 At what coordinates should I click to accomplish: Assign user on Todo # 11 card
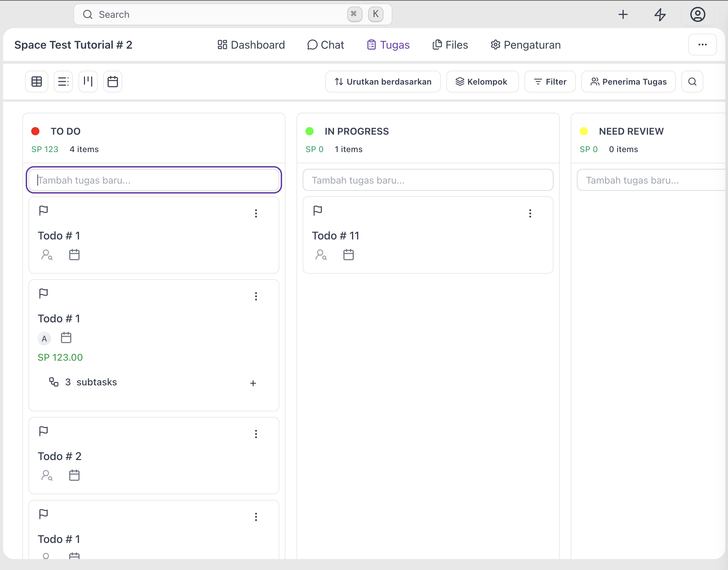point(321,255)
